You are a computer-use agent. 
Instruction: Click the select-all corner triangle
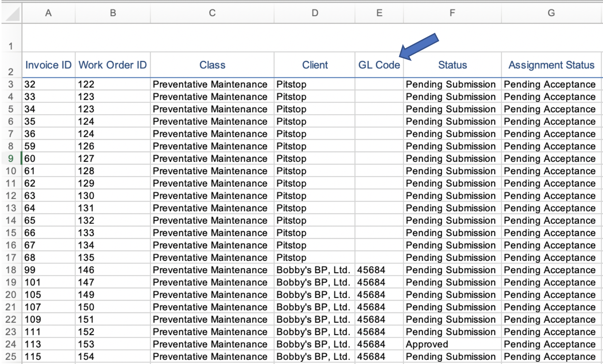[x=12, y=14]
